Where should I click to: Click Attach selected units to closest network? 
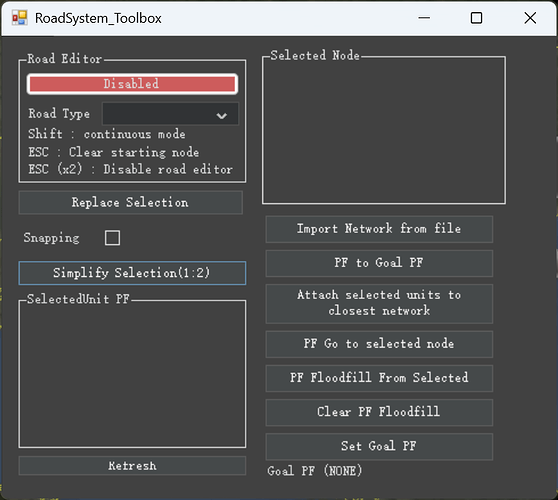(379, 304)
